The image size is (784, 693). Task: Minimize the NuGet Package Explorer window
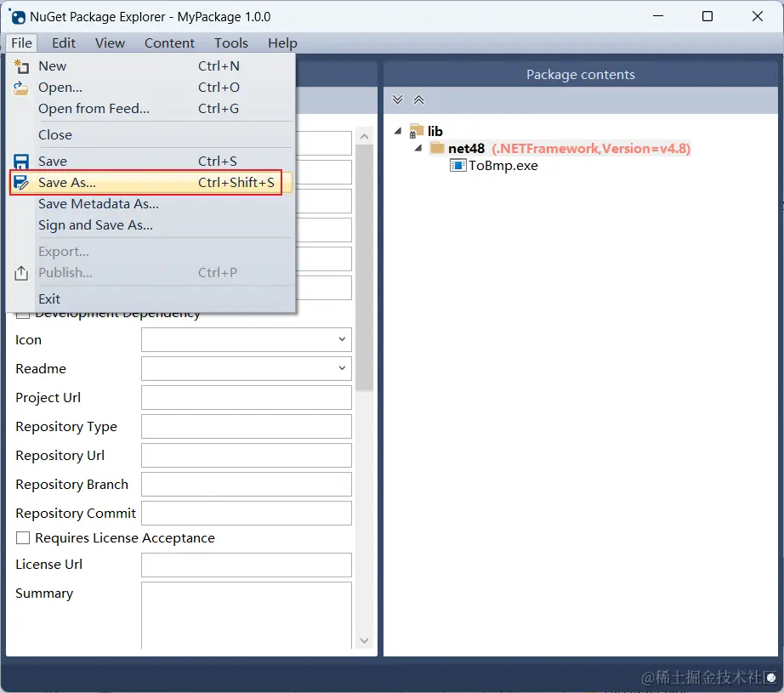[x=658, y=16]
